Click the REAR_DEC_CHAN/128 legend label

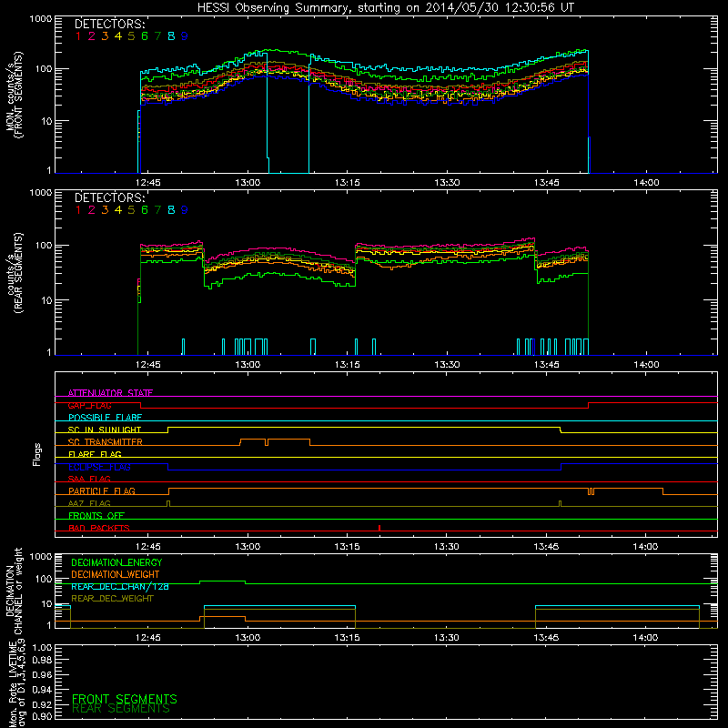(120, 587)
